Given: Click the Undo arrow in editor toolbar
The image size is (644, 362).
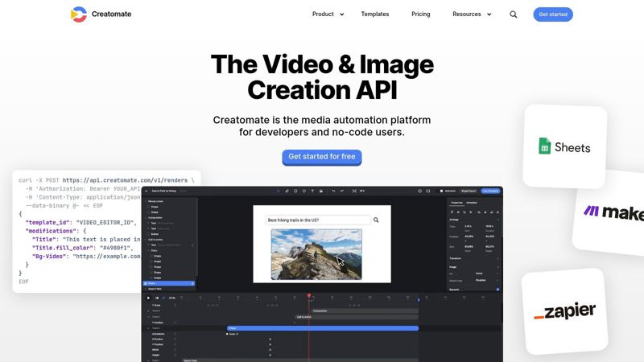Looking at the screenshot, I should pyautogui.click(x=333, y=191).
